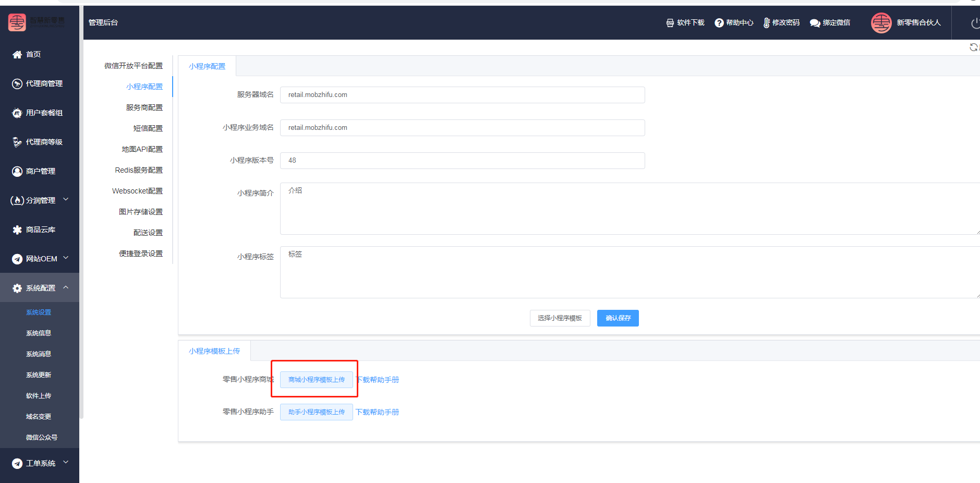
Task: Click the user avatar beside 新零售合伙人
Action: [x=881, y=23]
